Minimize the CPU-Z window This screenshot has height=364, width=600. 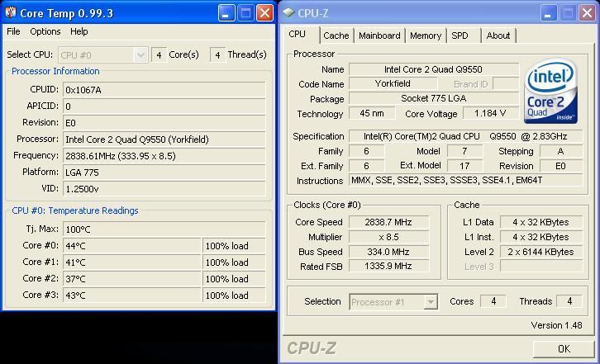click(548, 13)
